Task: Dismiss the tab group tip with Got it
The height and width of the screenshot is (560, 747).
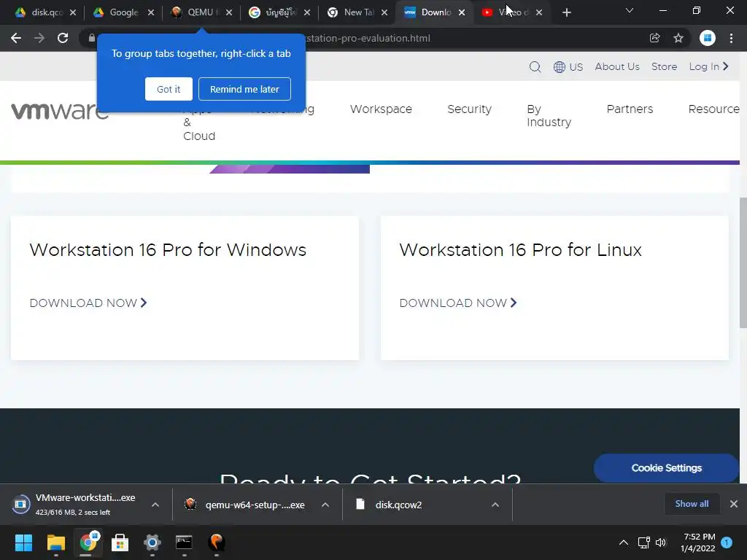Action: [x=169, y=89]
